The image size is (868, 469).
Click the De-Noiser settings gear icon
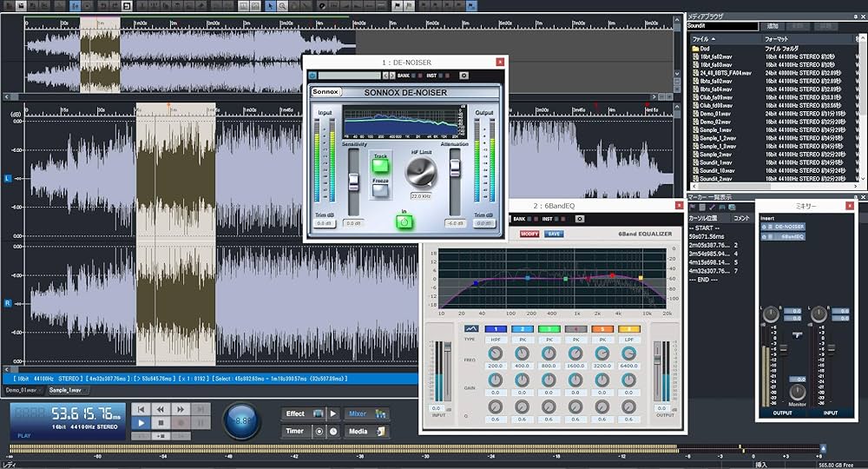click(464, 76)
